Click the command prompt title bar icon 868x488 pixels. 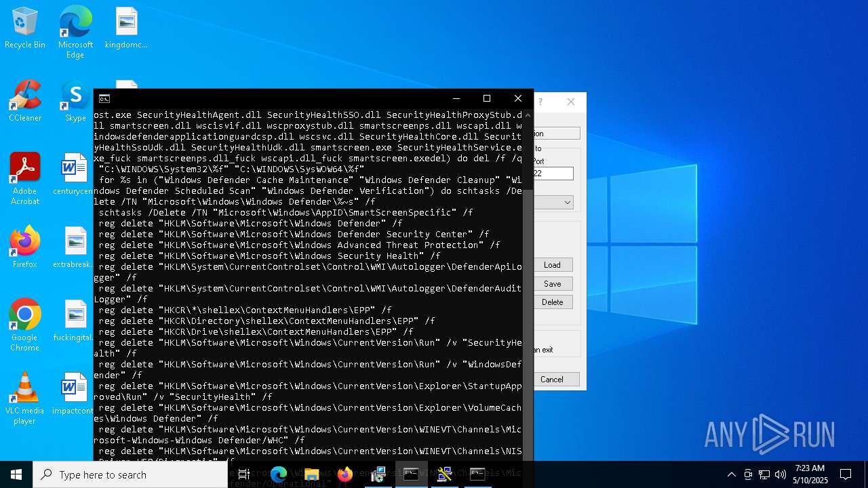104,99
